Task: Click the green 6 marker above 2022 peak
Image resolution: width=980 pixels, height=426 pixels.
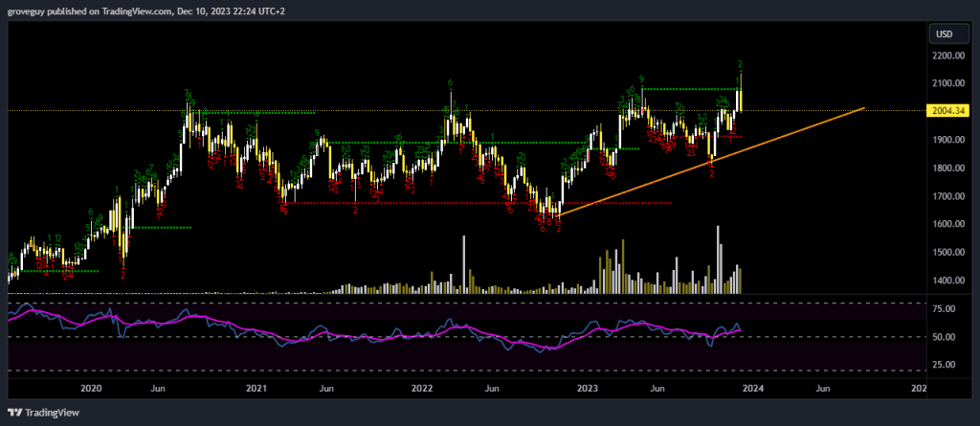Action: point(450,83)
